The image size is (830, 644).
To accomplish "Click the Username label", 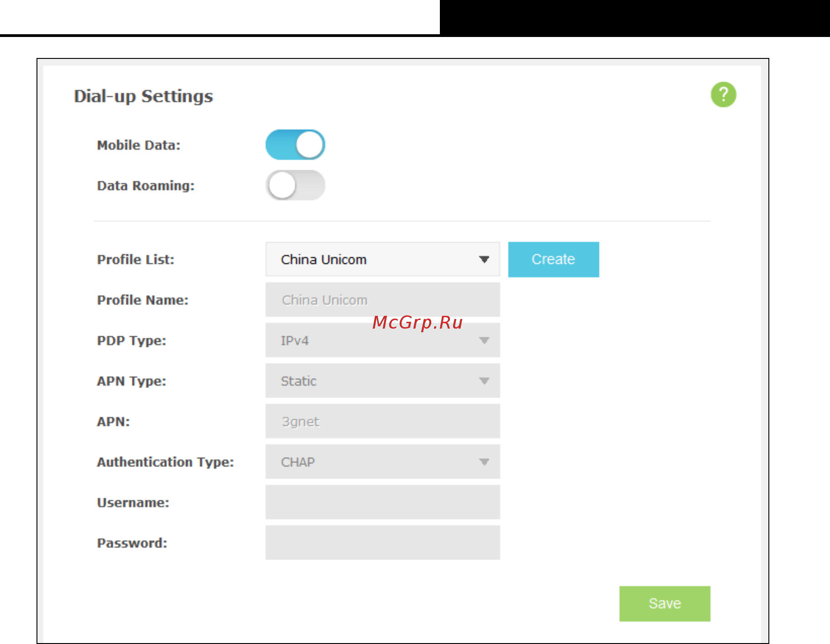I will click(x=133, y=503).
